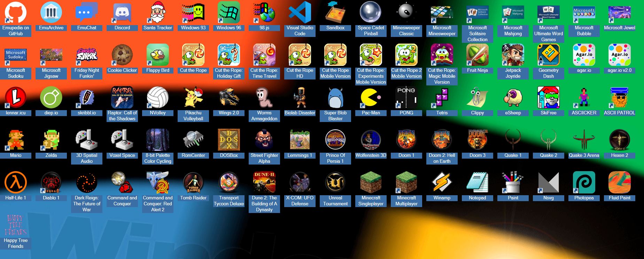Launch the Space Cadet Pinball icon
The height and width of the screenshot is (259, 644).
click(371, 13)
